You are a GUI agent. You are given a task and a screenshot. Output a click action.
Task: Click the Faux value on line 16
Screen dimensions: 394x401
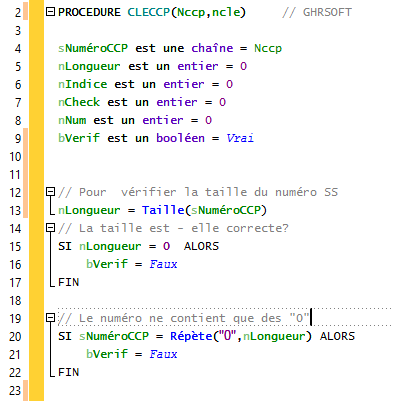point(163,264)
